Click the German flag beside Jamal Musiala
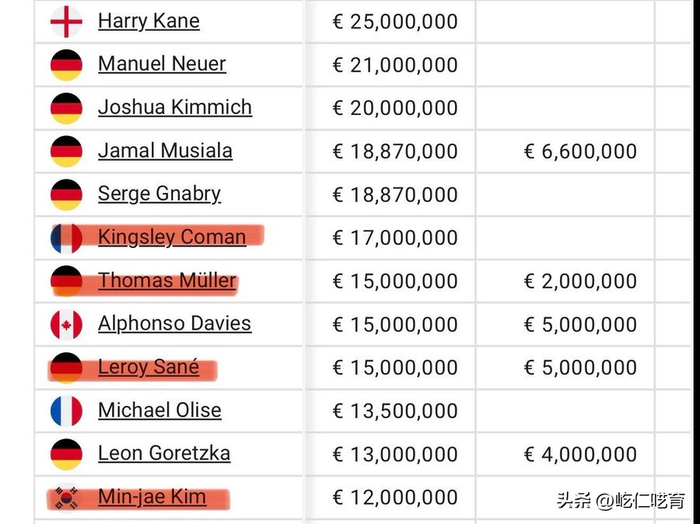Viewport: 700px width, 524px height. [x=66, y=151]
